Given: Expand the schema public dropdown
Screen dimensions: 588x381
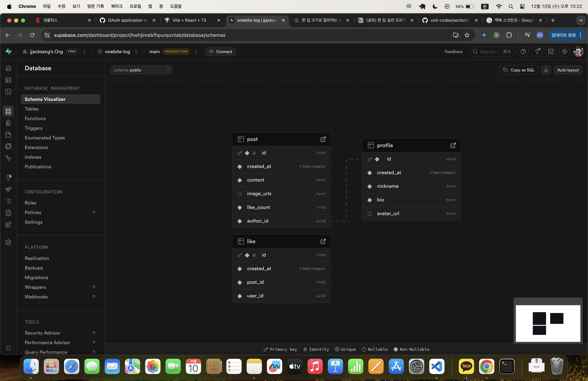Looking at the screenshot, I should [x=141, y=70].
